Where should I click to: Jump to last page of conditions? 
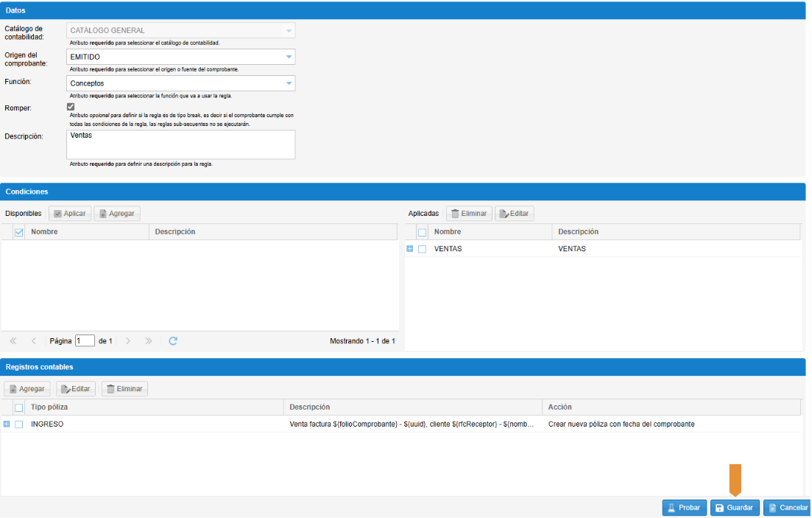click(149, 341)
